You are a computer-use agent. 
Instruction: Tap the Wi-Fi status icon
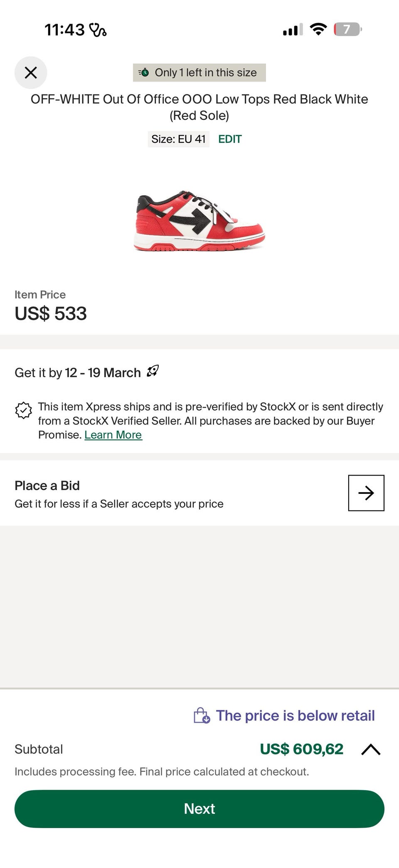point(318,30)
